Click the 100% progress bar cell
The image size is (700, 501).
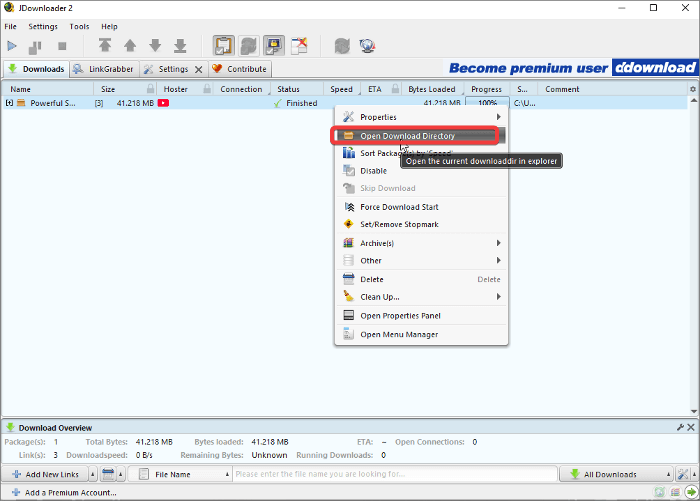click(487, 103)
